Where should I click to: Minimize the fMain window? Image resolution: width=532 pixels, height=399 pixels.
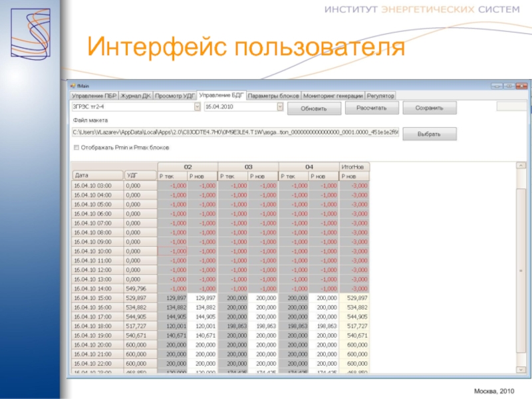[497, 86]
